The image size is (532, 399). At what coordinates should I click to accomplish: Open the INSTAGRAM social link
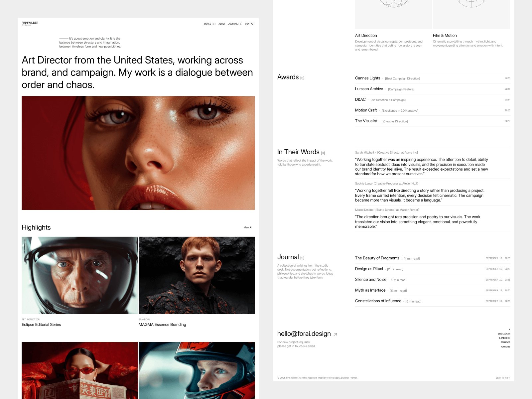pyautogui.click(x=504, y=333)
